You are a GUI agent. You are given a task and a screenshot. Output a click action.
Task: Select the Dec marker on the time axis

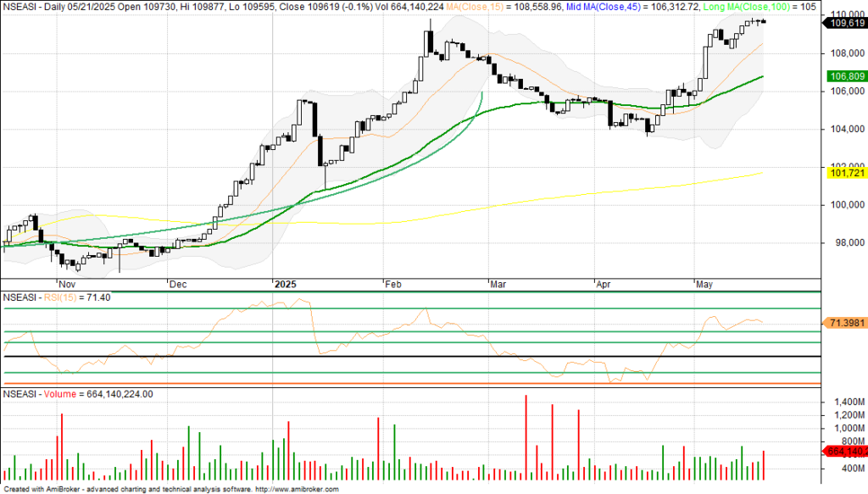pos(178,286)
